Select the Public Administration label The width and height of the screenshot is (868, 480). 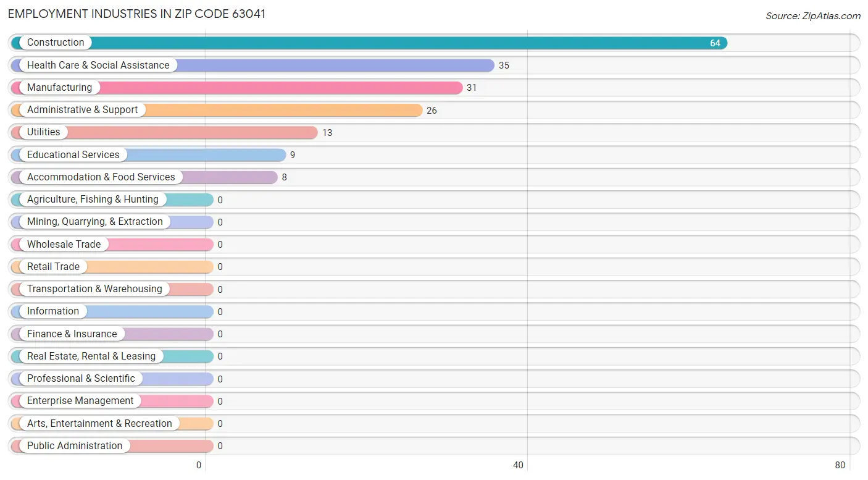pos(75,446)
